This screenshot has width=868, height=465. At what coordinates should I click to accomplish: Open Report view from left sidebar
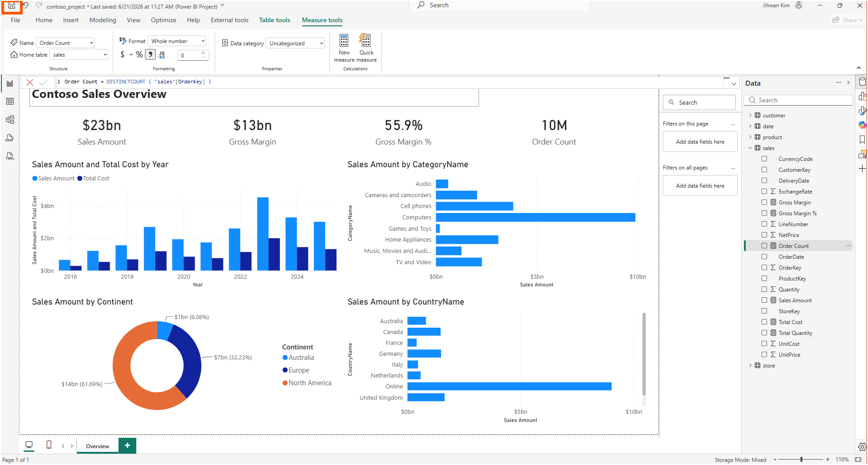click(x=10, y=83)
